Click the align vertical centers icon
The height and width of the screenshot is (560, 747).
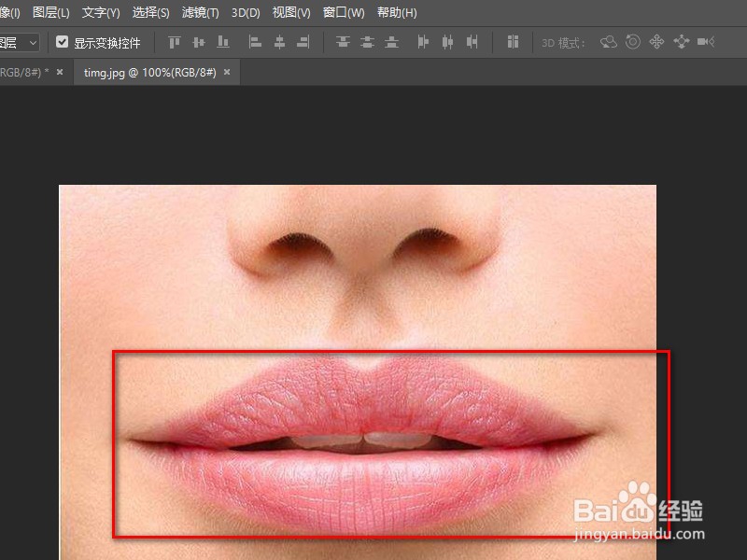coord(199,42)
